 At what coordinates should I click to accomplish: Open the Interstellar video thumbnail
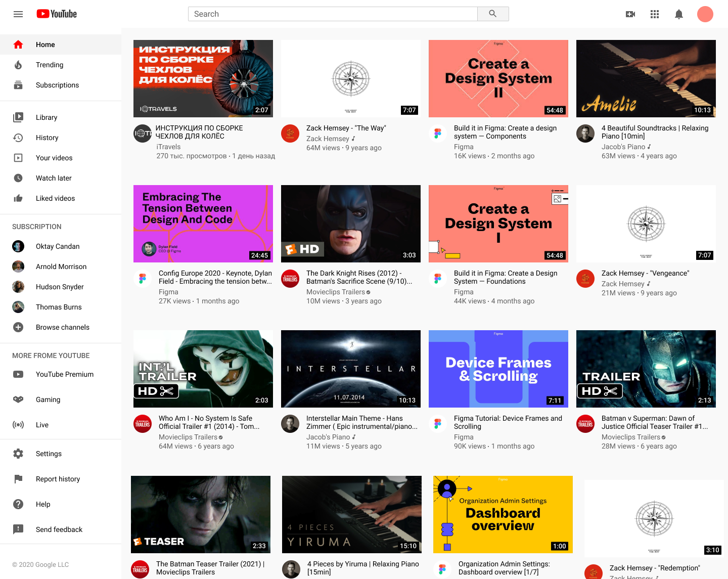351,369
